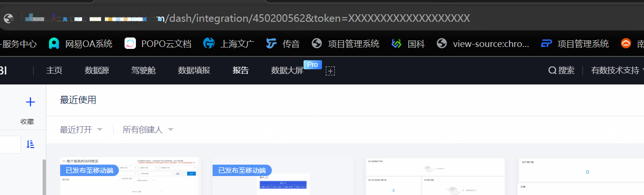Open the POPO云文档 bookmark
Viewport: 644px width, 195px height.
coord(158,44)
